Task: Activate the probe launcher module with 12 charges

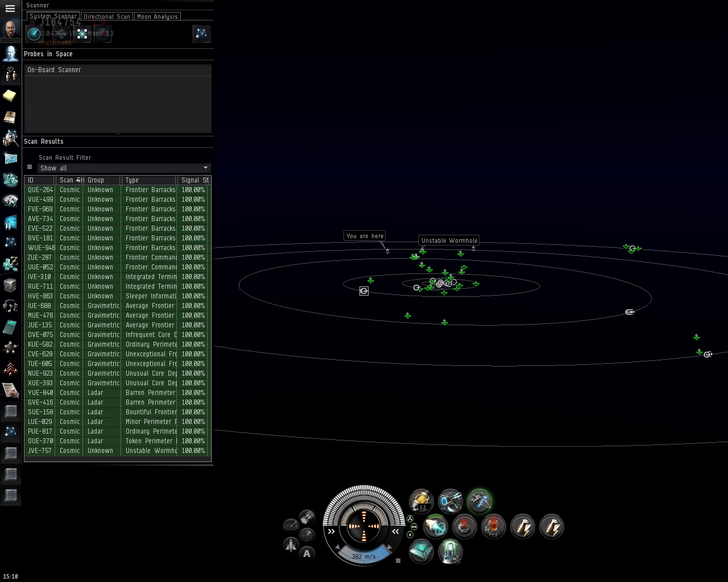Action: [x=421, y=501]
